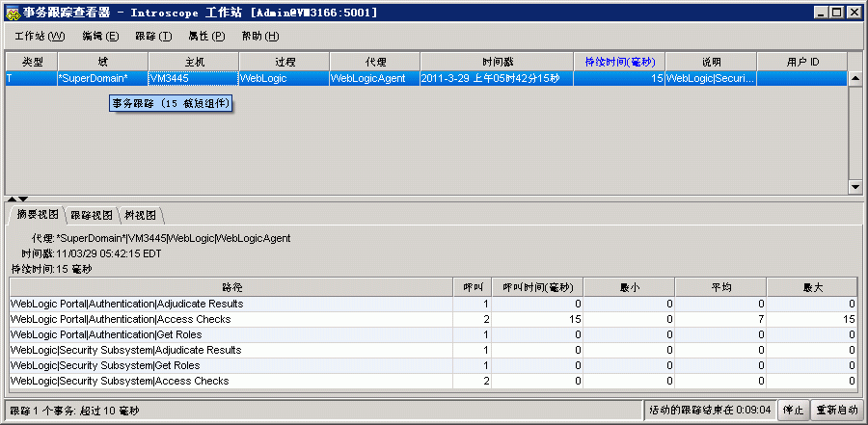Select WebLogic Portal|Authentication|Adjudicate Results row
The image size is (868, 425).
tap(433, 304)
